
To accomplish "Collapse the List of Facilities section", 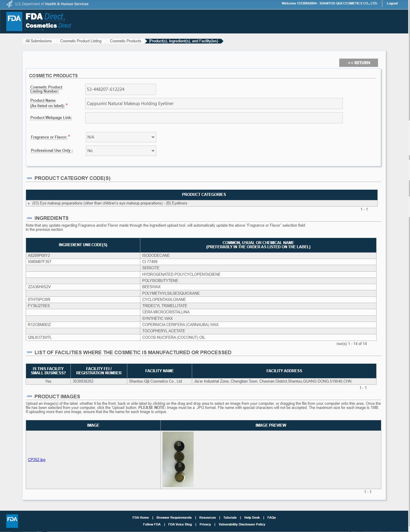I will [x=29, y=352].
